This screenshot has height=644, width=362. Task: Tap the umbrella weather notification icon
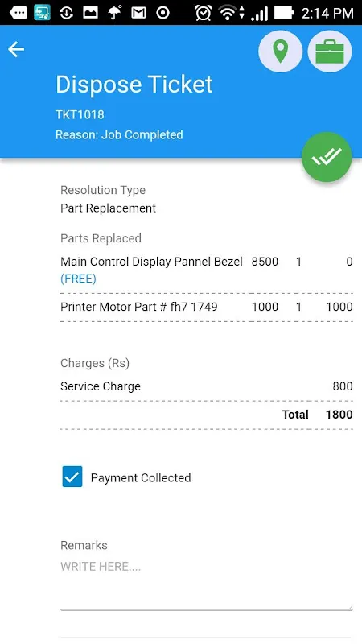114,13
